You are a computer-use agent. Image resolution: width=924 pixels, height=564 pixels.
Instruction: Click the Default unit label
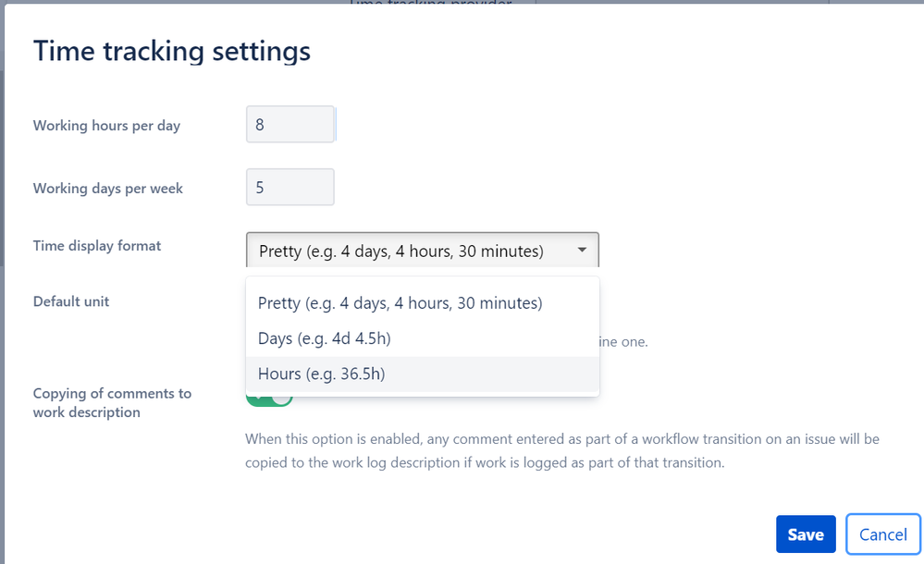[x=70, y=301]
